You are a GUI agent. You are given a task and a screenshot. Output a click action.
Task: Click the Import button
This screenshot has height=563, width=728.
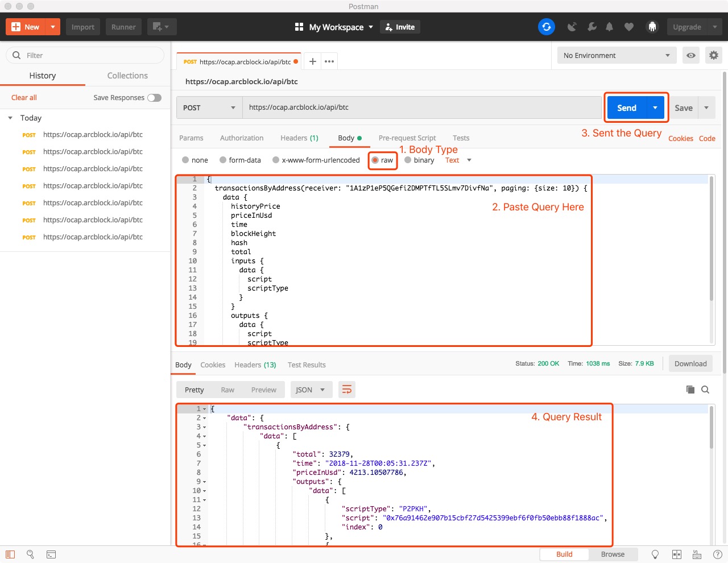83,27
